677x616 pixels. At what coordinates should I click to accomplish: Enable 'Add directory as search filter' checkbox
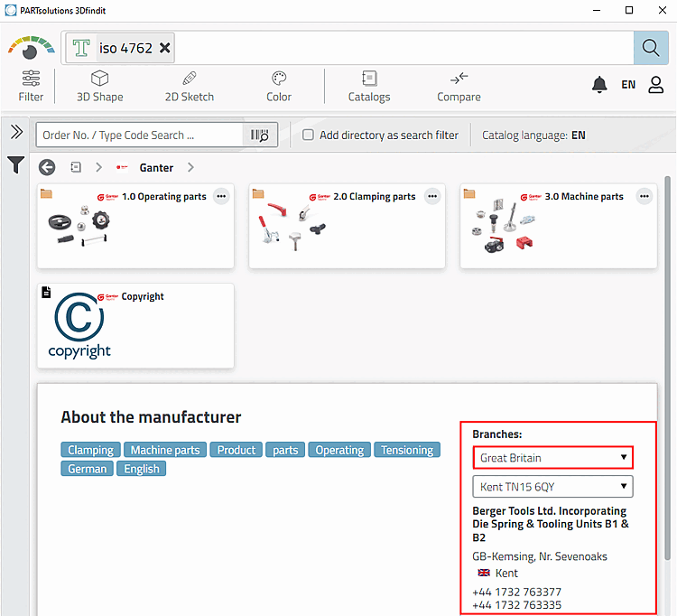point(308,135)
